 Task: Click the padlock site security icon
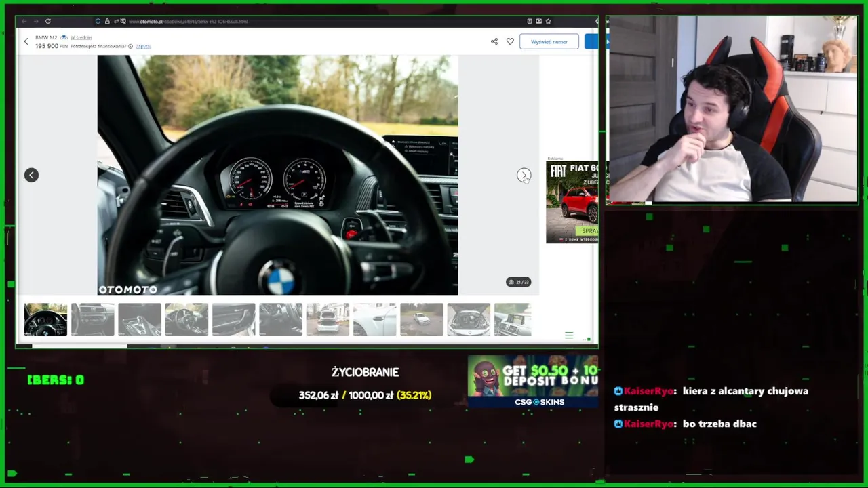tap(106, 21)
